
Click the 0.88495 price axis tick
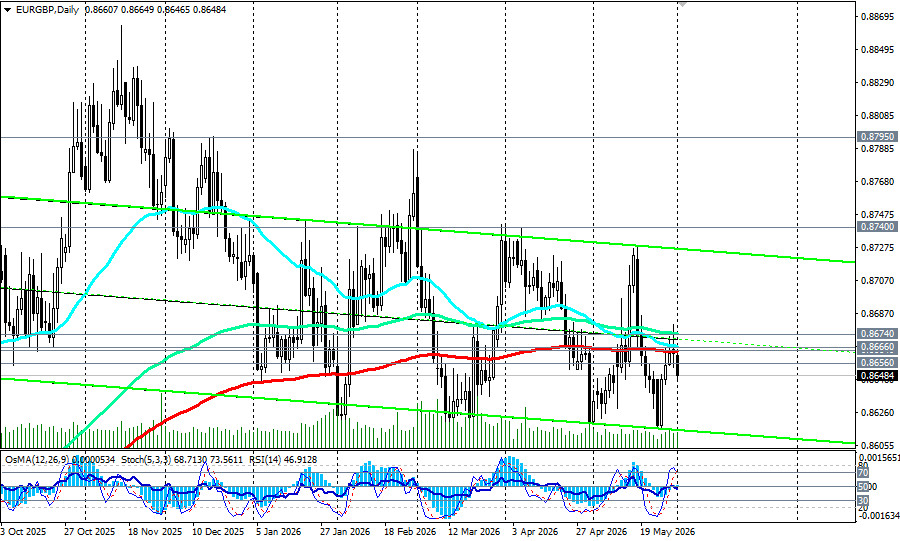[878, 50]
